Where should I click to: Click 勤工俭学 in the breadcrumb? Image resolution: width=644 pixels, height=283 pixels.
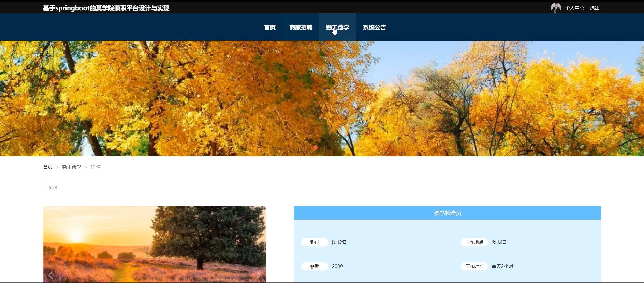72,167
